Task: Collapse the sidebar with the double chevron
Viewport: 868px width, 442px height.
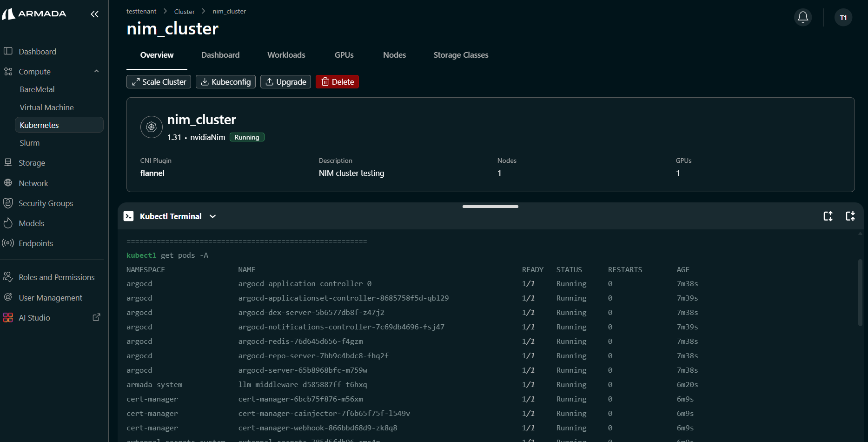Action: point(94,14)
